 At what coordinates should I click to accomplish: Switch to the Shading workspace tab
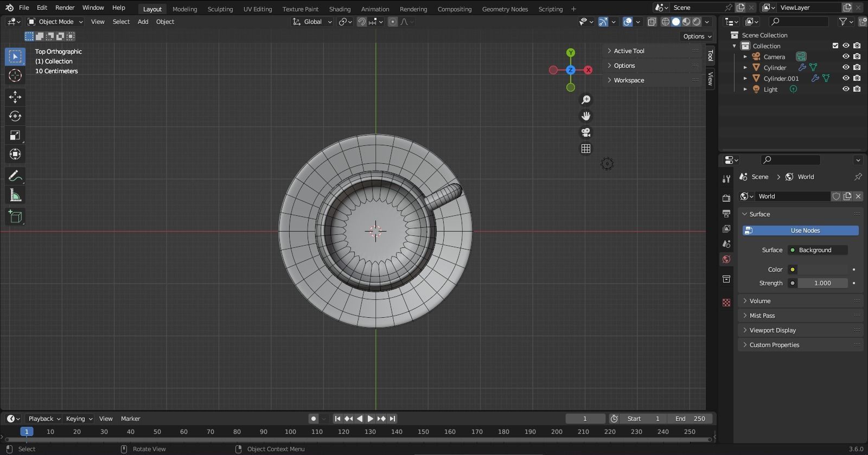click(340, 9)
